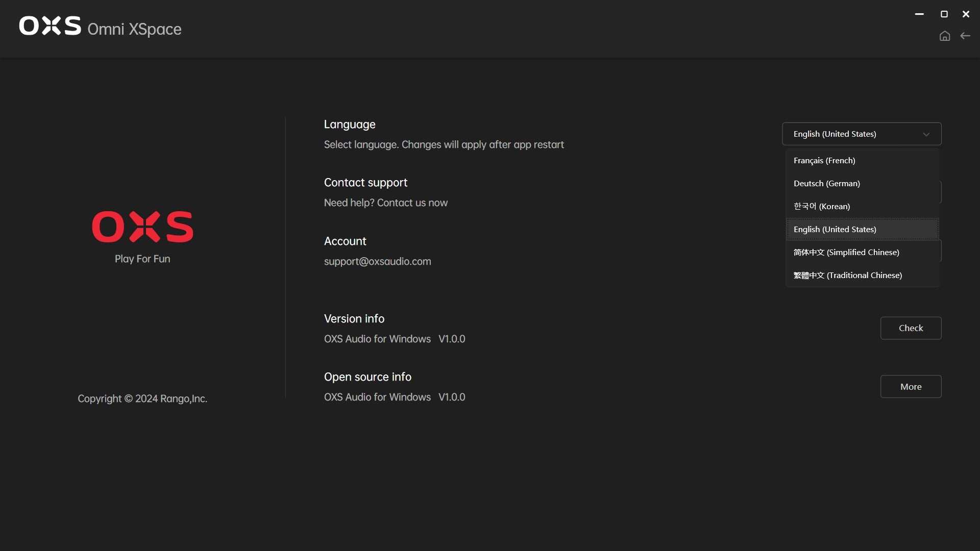
Task: Click the Check version button
Action: tap(911, 328)
